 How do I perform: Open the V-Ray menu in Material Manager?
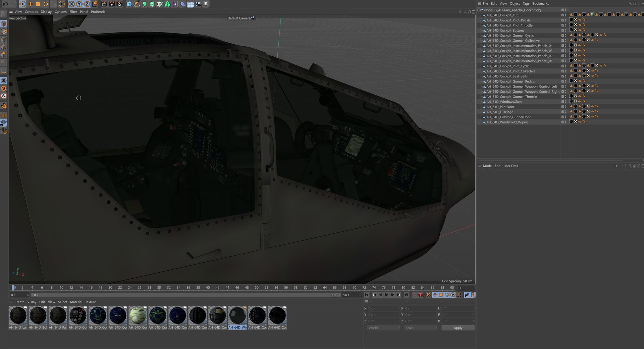click(32, 302)
